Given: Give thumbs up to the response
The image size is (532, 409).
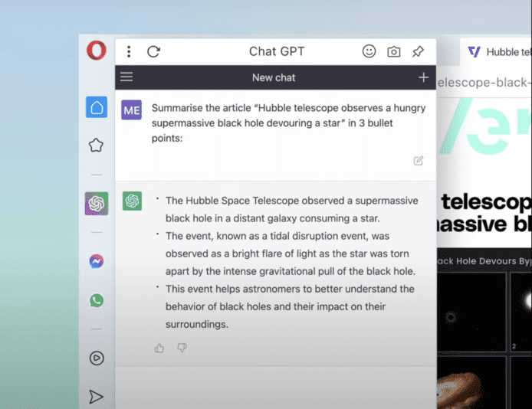Looking at the screenshot, I should (x=159, y=348).
